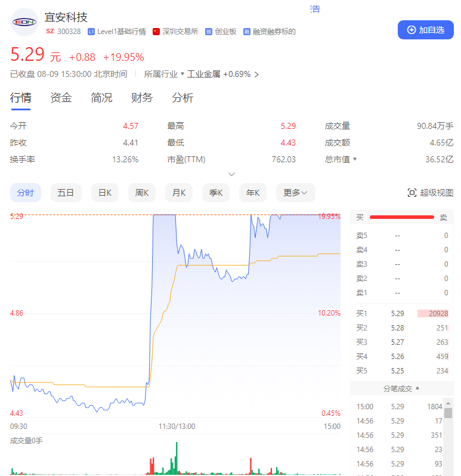
Task: Open the 所属行业 dropdown
Action: click(x=164, y=74)
